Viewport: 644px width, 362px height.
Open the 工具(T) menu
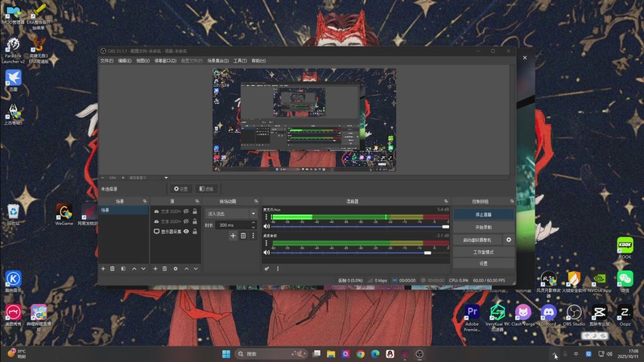(240, 60)
